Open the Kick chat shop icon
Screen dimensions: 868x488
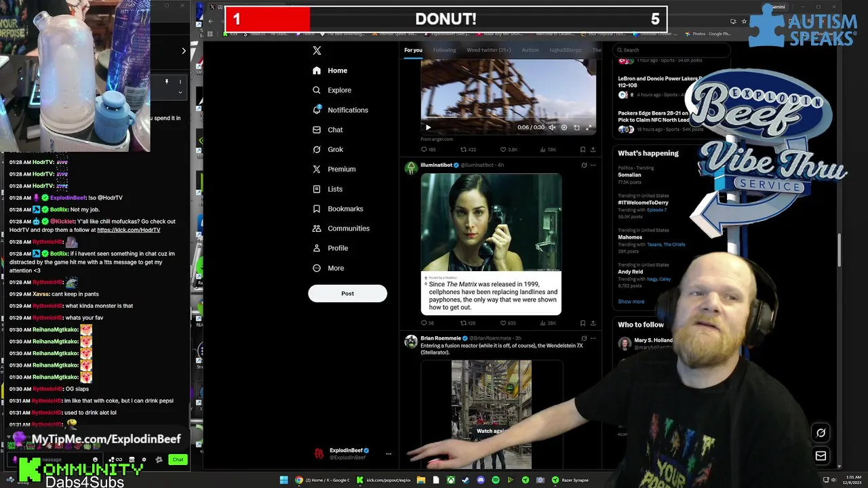tap(132, 460)
